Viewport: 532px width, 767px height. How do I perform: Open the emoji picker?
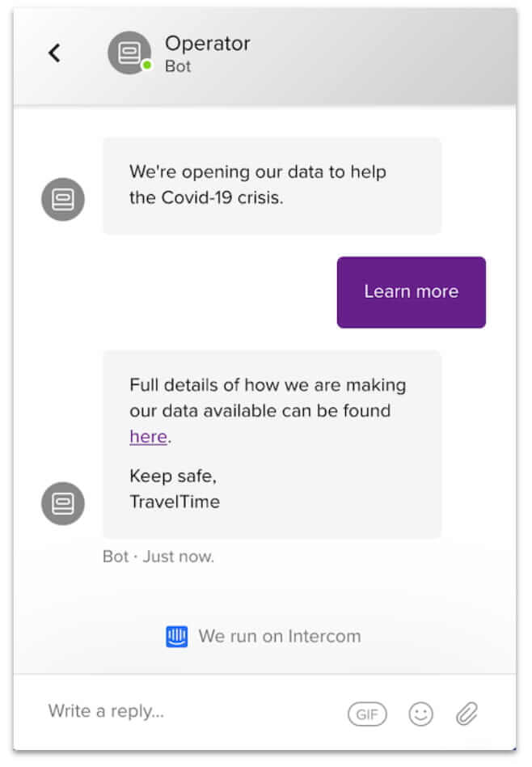tap(420, 714)
